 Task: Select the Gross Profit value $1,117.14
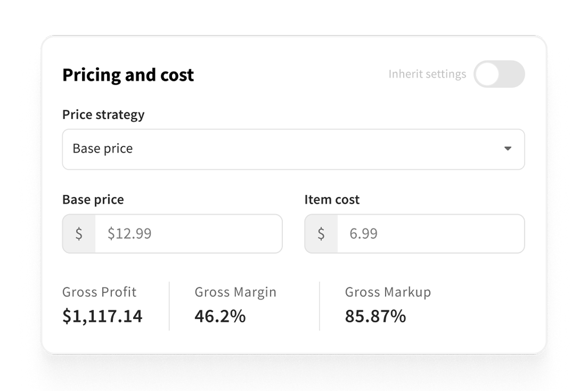coord(102,315)
